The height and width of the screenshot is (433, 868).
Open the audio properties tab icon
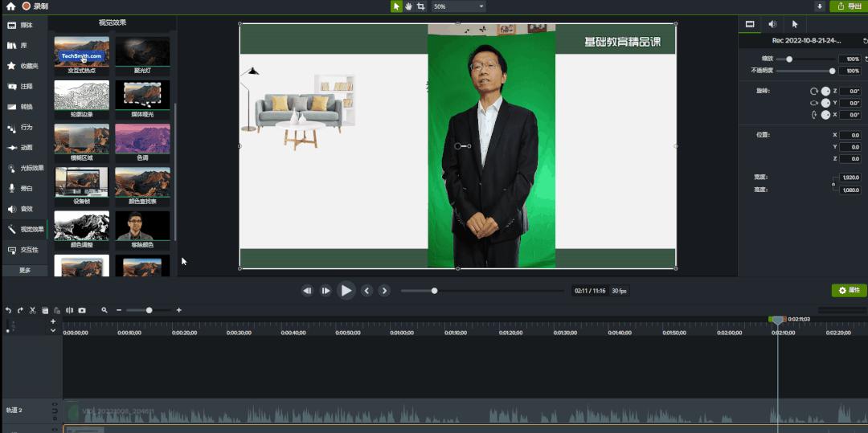(x=772, y=24)
